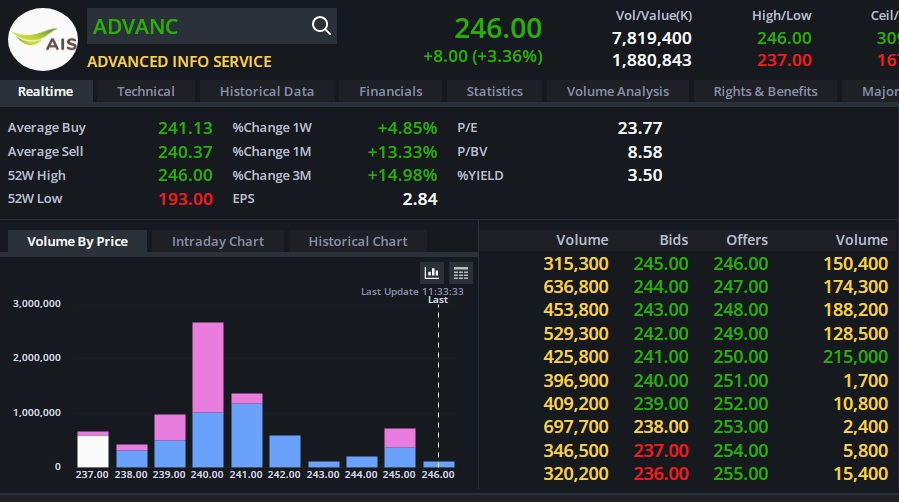Screen dimensions: 899x502
Task: Go to the Statistics tab
Action: coord(494,91)
